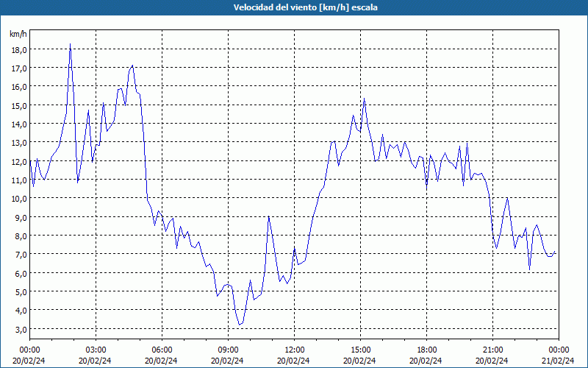Click the afternoon peak just after 15:00
588x368 pixels.
coord(364,99)
